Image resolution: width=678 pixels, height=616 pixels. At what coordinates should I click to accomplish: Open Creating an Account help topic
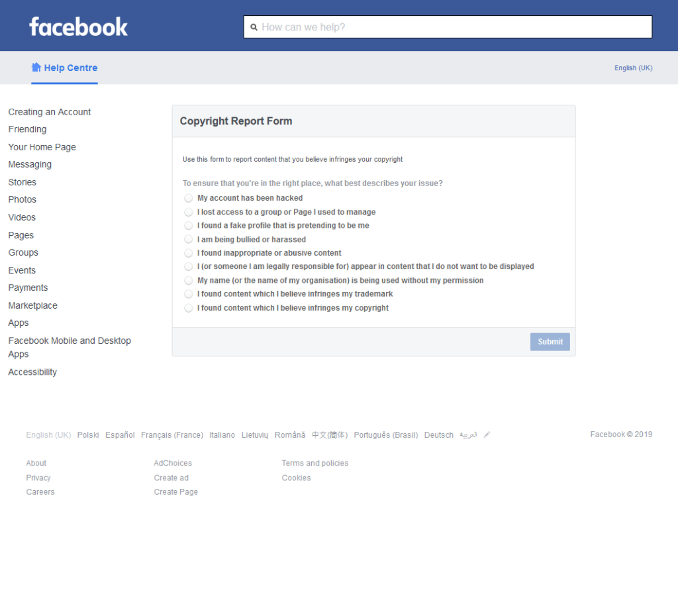(49, 112)
